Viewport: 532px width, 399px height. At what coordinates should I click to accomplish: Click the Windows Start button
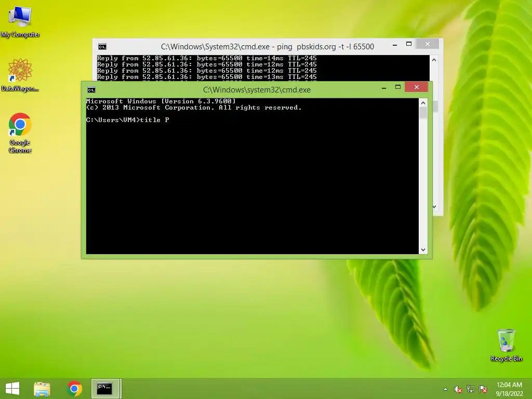click(x=12, y=389)
